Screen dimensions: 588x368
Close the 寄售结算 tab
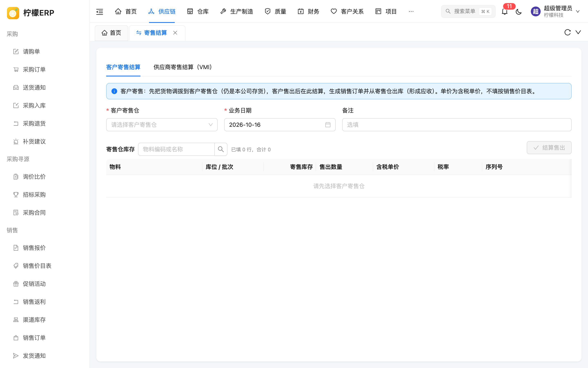(175, 33)
